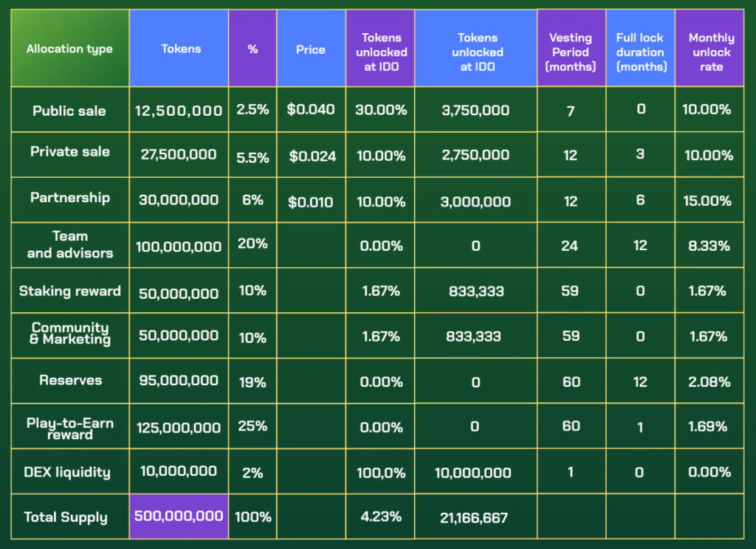
Task: Click the Allocation type header cell
Action: point(69,49)
